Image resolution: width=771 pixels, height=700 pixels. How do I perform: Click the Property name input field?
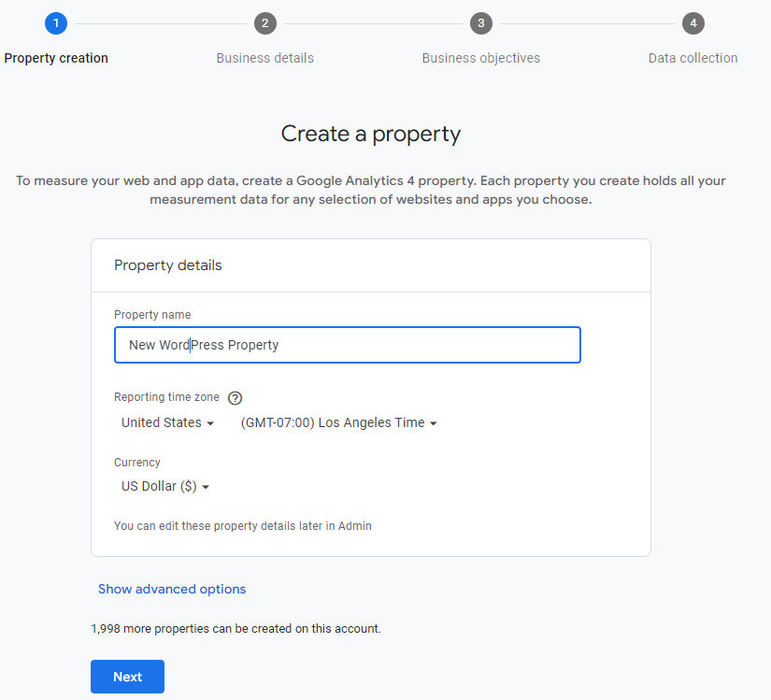pyautogui.click(x=347, y=345)
